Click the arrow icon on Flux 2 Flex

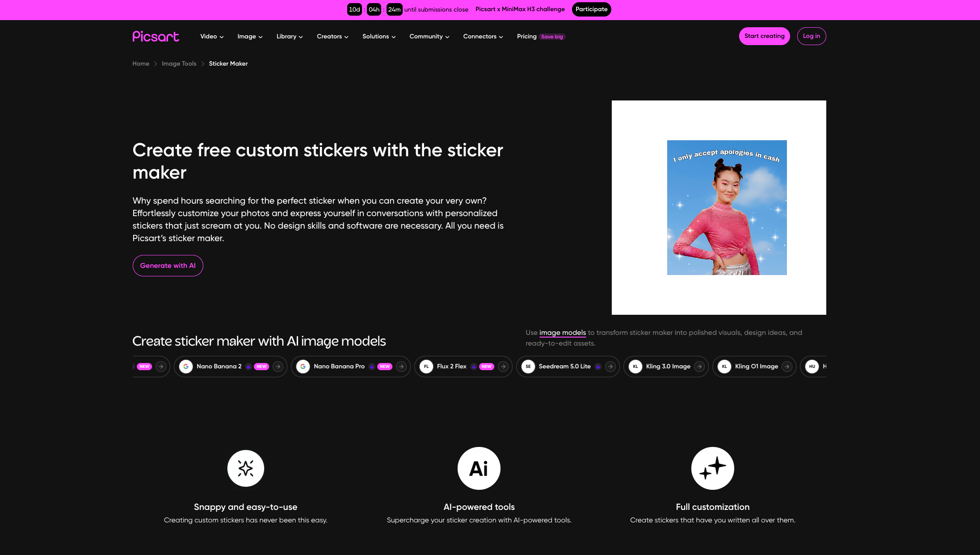coord(503,367)
